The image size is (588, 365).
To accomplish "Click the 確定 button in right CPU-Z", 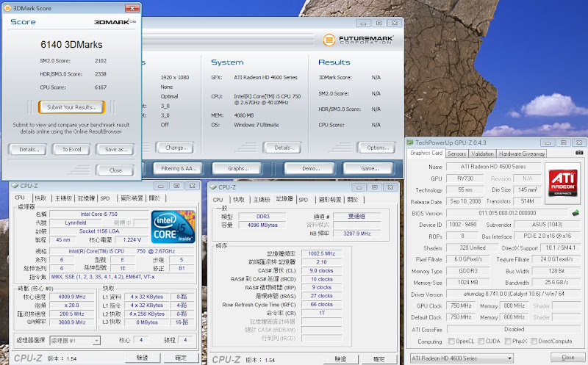I will pyautogui.click(x=379, y=359).
